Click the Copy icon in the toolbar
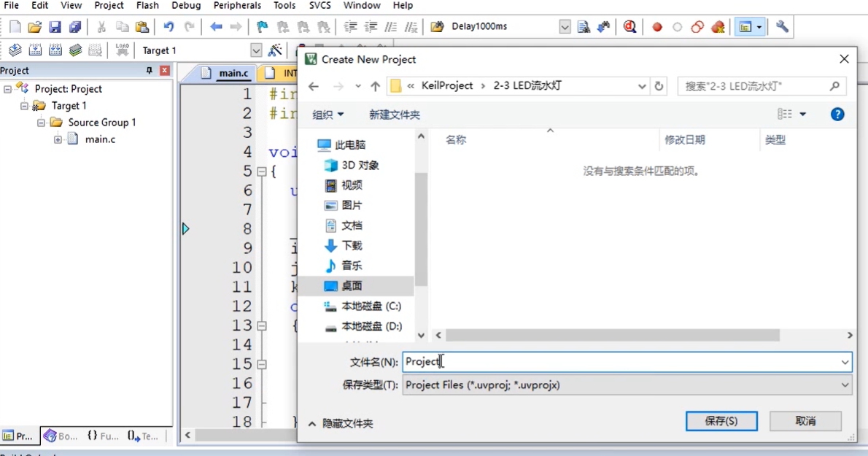The height and width of the screenshot is (456, 868). [122, 26]
